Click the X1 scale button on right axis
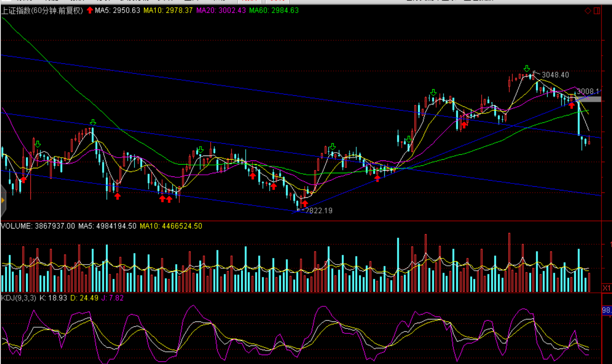 pyautogui.click(x=607, y=288)
